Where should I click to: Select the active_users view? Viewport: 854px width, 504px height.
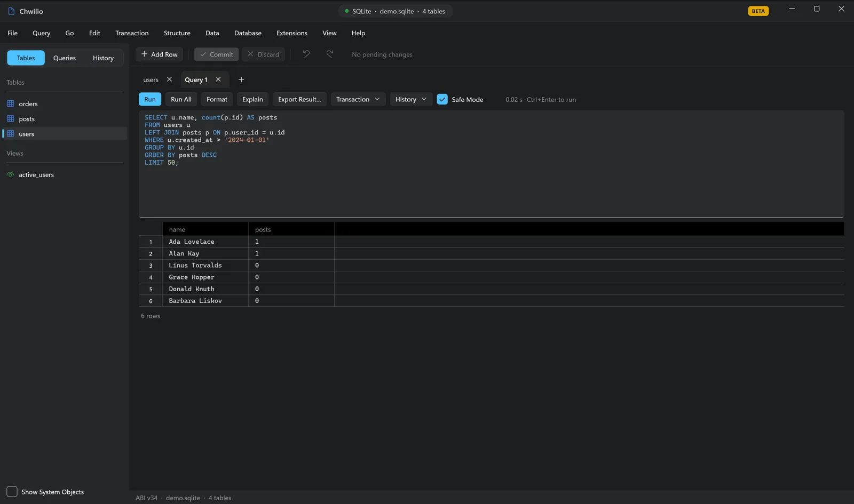(x=65, y=174)
